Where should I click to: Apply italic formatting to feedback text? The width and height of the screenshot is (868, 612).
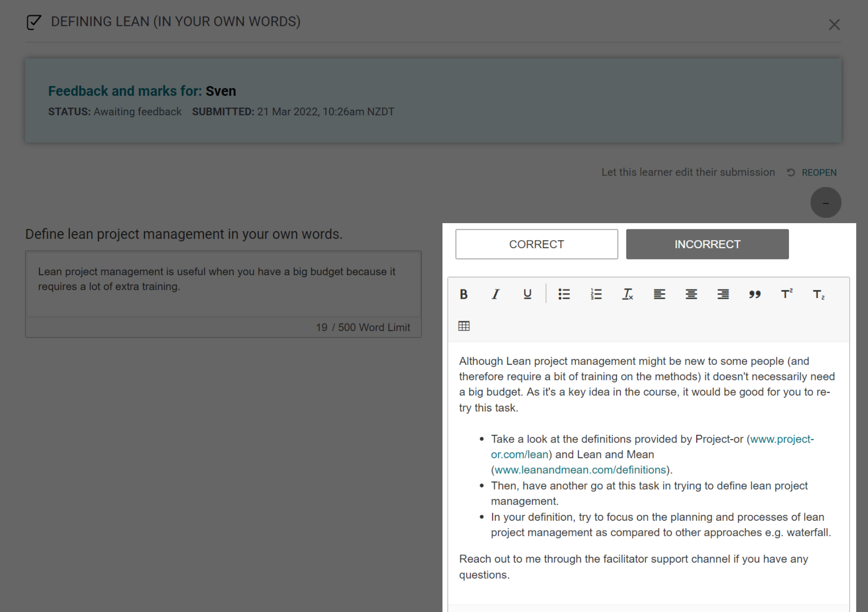click(495, 294)
